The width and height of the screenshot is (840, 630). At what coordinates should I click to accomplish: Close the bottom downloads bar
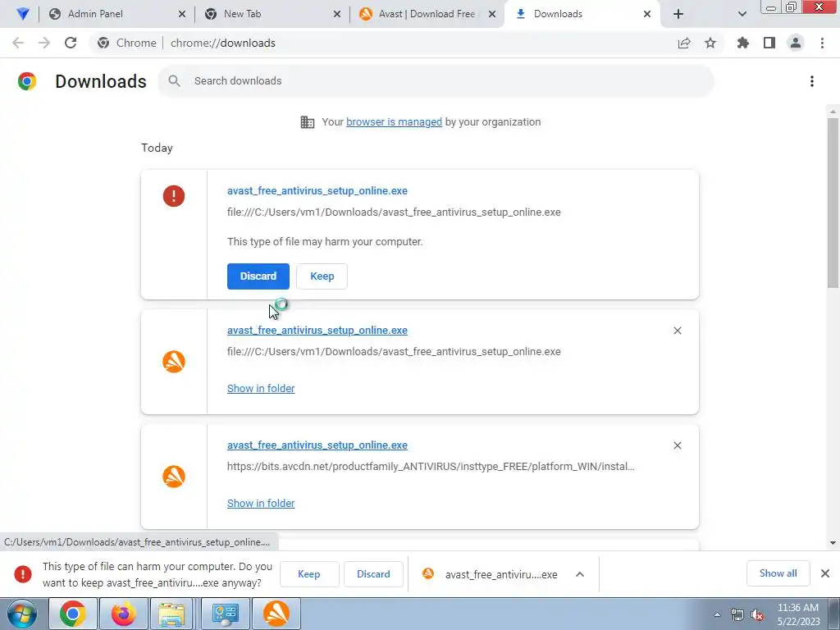(x=825, y=573)
